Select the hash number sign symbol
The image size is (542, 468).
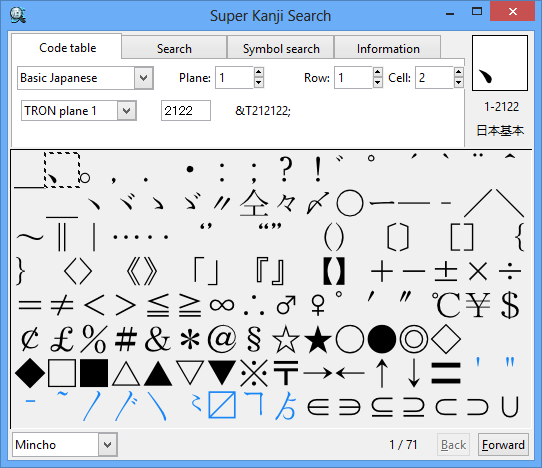click(x=126, y=339)
